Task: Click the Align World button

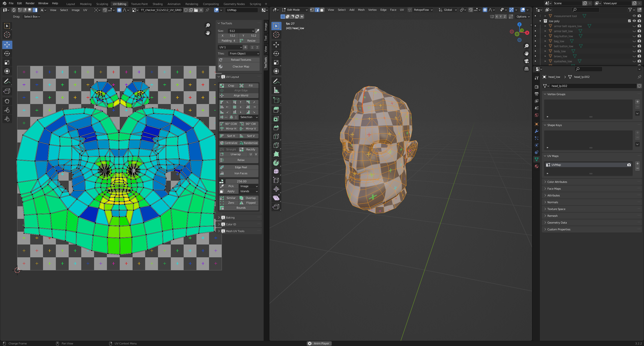Action: 238,95
